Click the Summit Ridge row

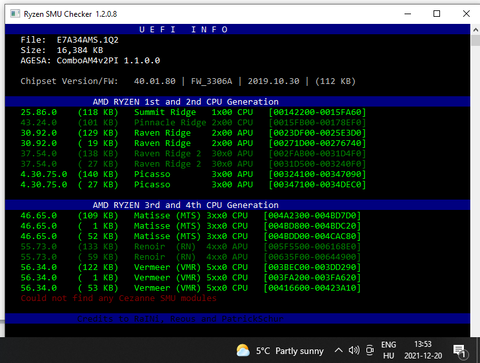[x=193, y=112]
